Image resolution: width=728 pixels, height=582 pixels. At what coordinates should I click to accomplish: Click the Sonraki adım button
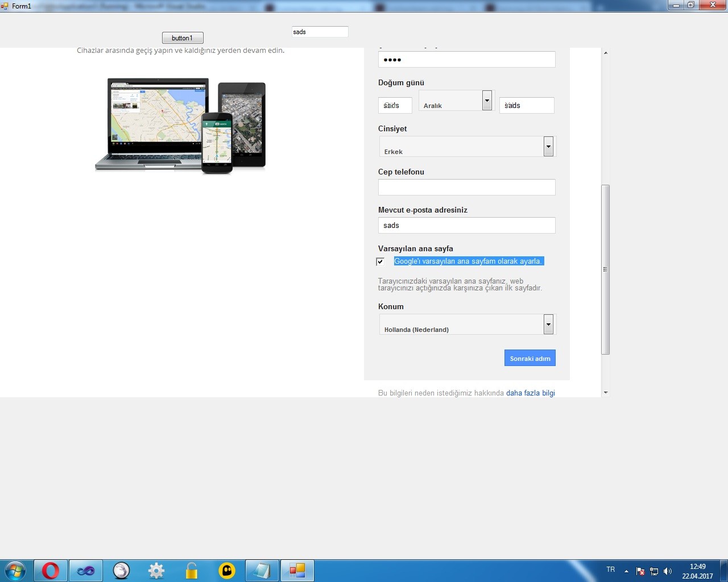point(530,358)
